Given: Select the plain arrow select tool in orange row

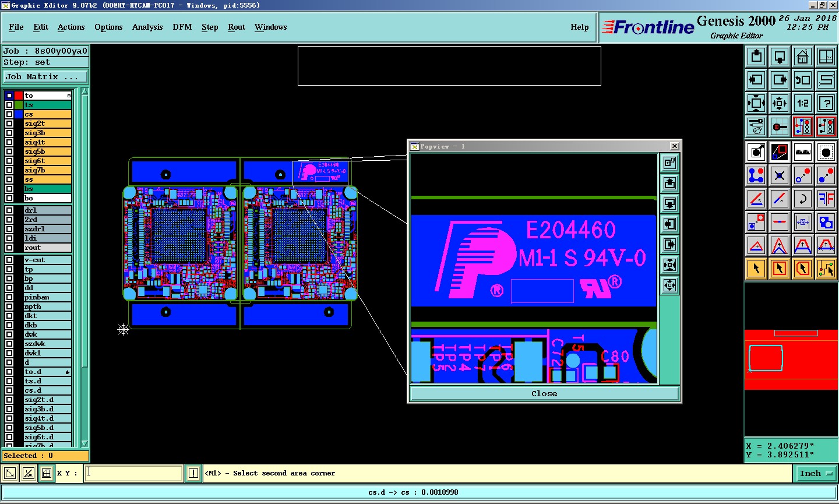Looking at the screenshot, I should coord(756,269).
